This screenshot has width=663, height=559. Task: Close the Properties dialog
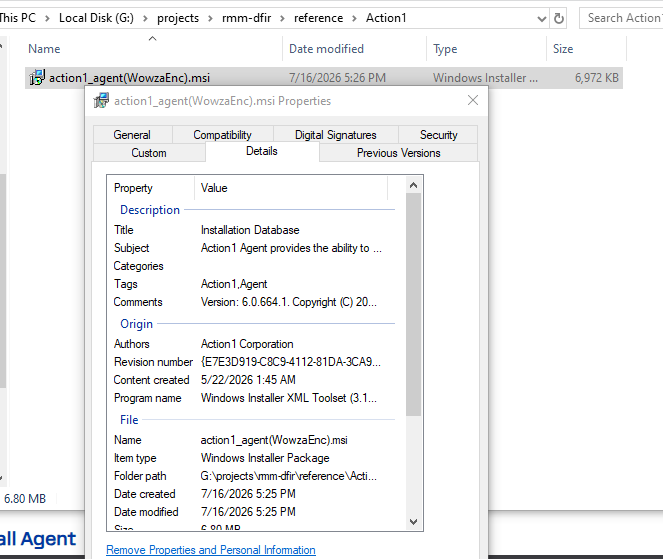pyautogui.click(x=473, y=100)
